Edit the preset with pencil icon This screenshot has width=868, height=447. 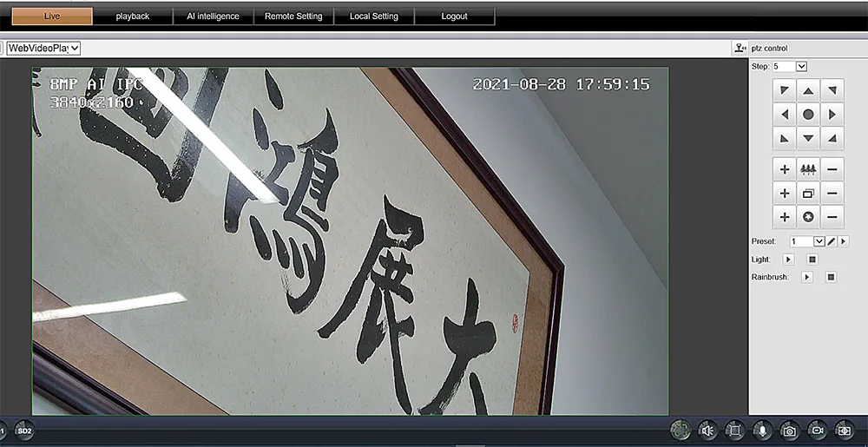click(x=832, y=241)
